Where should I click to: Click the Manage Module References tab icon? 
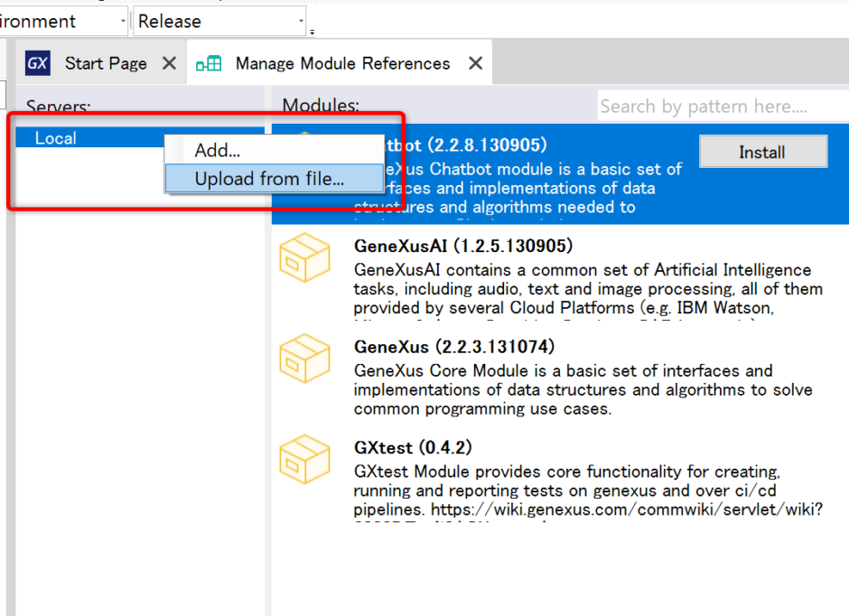tap(209, 63)
